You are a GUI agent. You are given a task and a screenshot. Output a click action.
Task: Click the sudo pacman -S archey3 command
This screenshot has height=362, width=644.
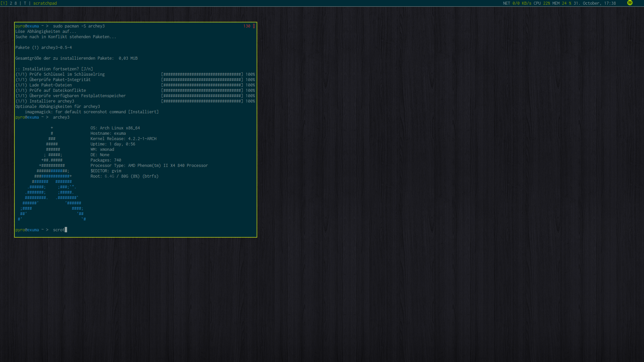pyautogui.click(x=79, y=26)
